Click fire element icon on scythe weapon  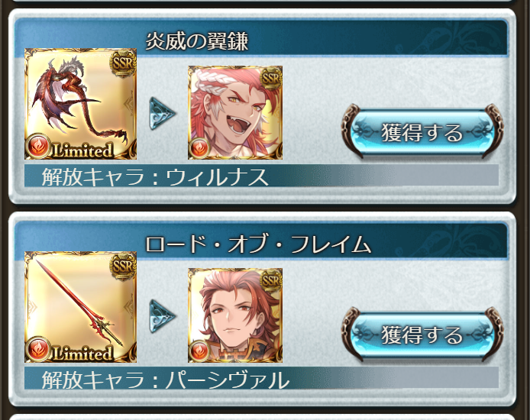click(x=38, y=146)
